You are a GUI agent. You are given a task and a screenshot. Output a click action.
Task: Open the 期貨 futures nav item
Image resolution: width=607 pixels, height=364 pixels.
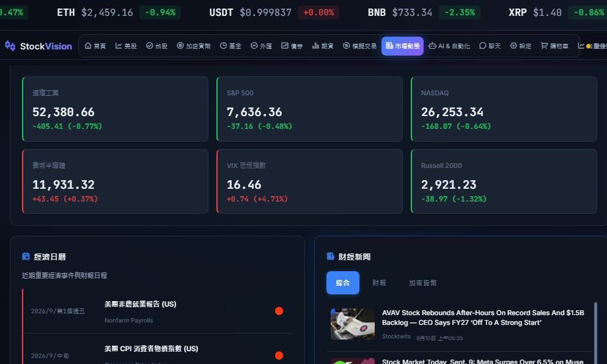tap(323, 46)
